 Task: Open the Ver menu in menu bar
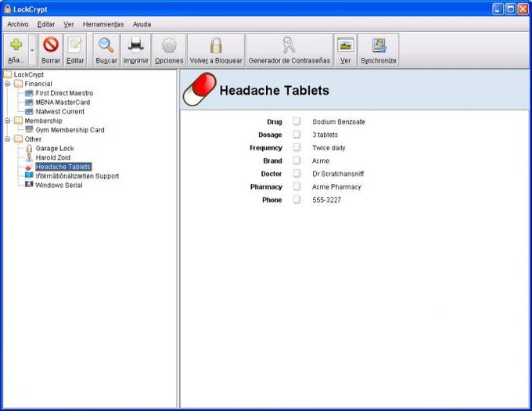(x=69, y=24)
